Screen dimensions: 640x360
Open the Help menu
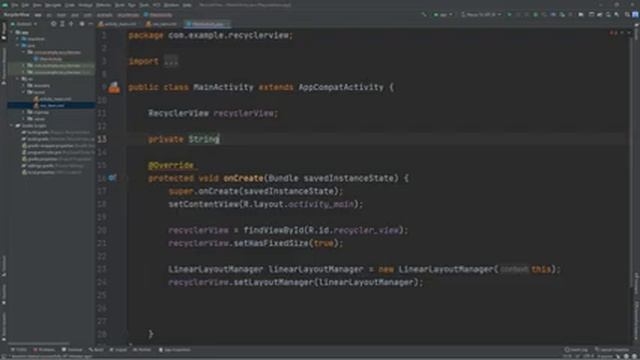click(187, 5)
